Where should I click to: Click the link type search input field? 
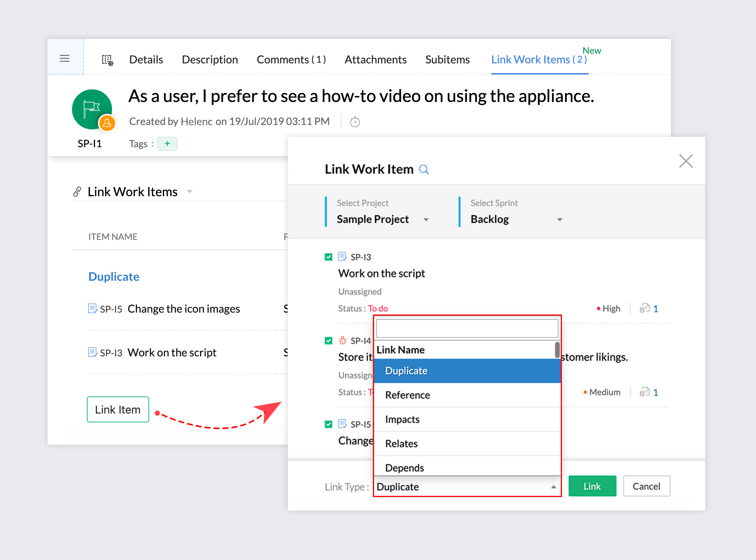[x=467, y=328]
